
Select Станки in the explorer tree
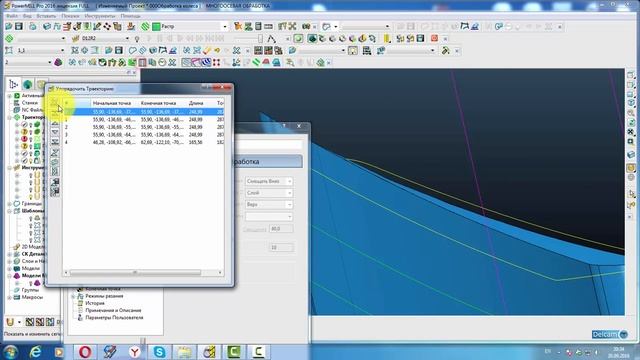[29, 103]
